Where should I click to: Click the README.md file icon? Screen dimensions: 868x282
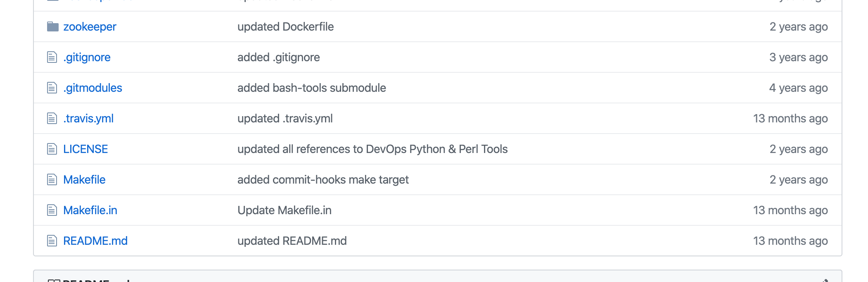(x=52, y=241)
